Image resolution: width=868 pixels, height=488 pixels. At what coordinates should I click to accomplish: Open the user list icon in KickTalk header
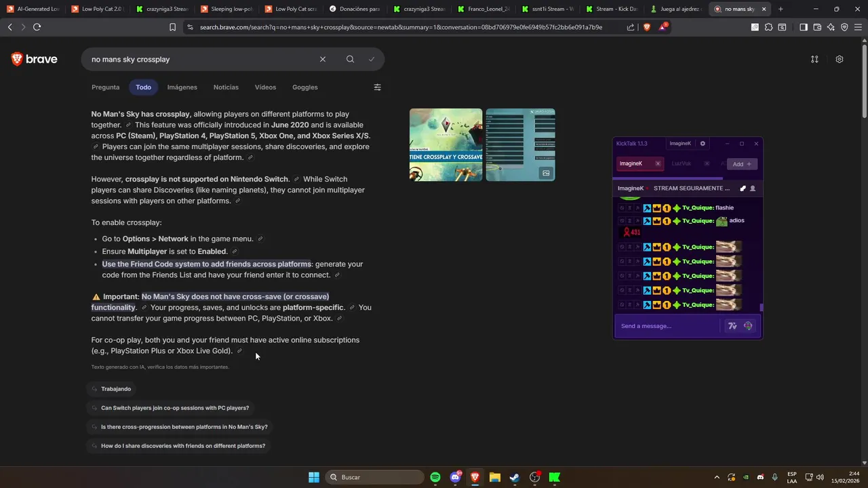click(753, 188)
